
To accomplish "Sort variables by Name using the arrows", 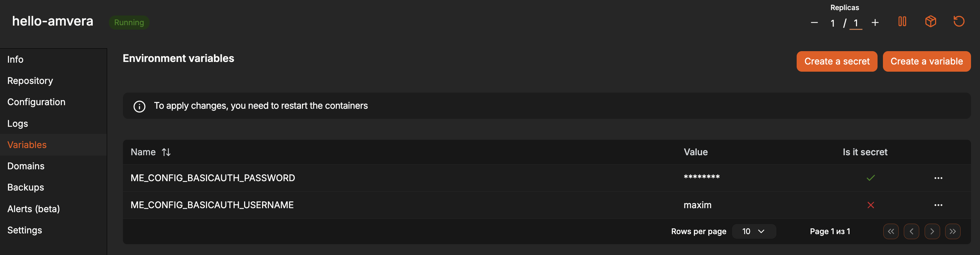I will coord(166,152).
